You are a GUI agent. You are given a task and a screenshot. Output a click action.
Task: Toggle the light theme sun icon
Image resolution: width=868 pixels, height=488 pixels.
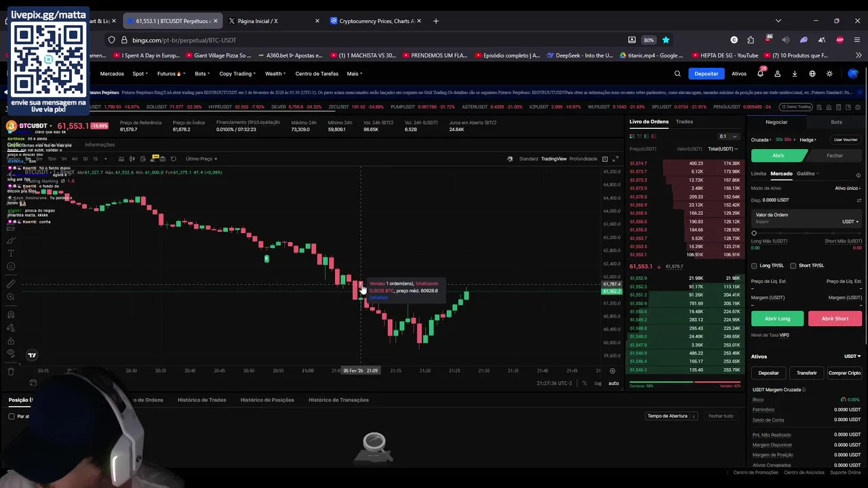pos(829,73)
